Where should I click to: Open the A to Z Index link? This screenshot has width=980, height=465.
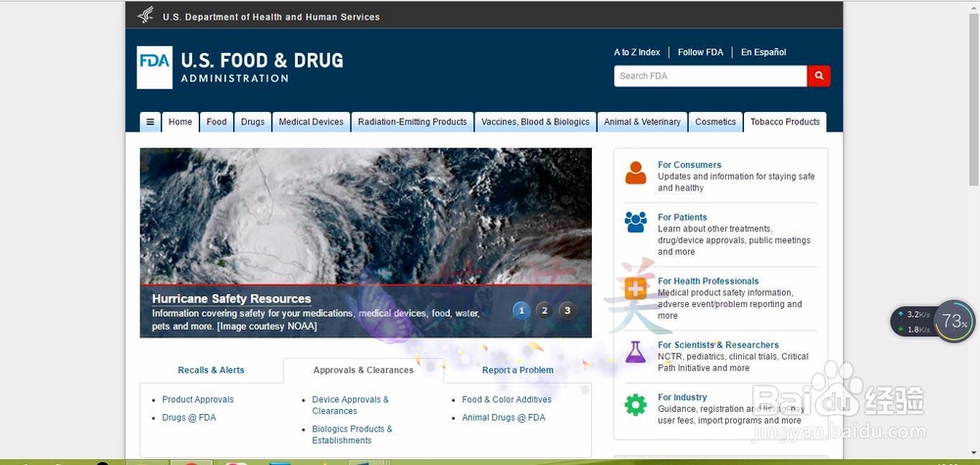click(637, 53)
